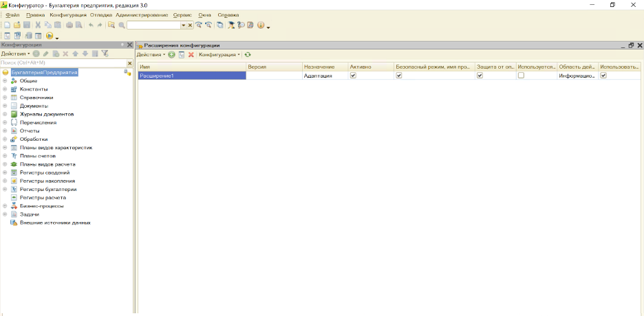
Task: Click the Информацио... cell
Action: click(x=578, y=76)
